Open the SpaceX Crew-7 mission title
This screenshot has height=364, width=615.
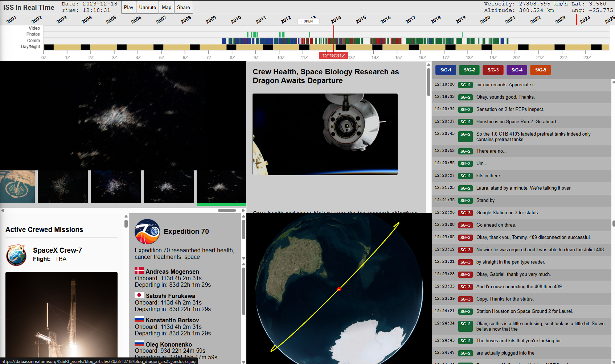click(x=57, y=250)
